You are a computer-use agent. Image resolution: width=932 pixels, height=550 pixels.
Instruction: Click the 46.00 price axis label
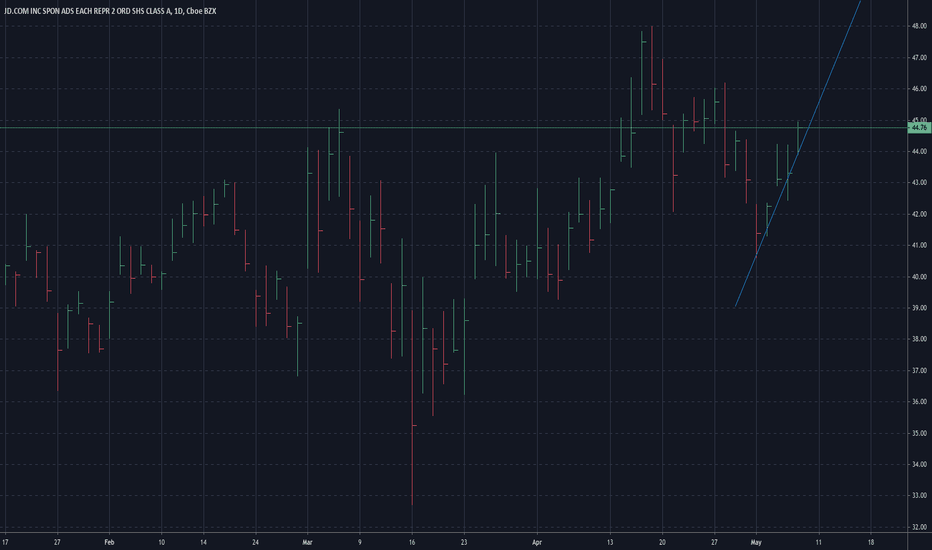919,89
